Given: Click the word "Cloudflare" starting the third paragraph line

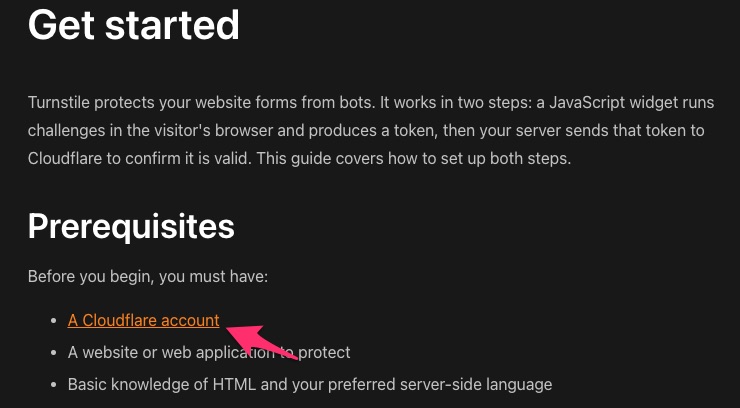Looking at the screenshot, I should coord(65,159).
